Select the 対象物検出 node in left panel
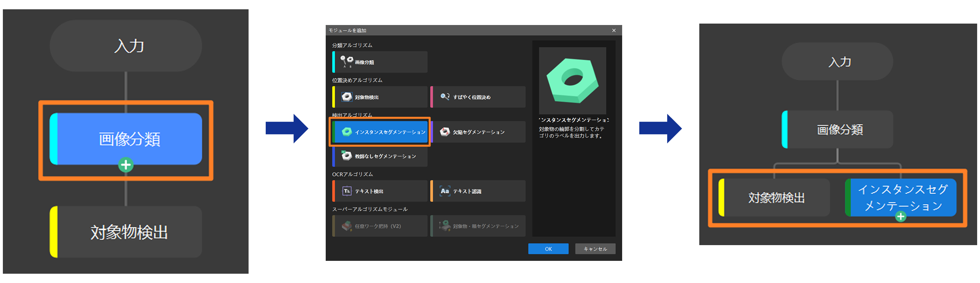This screenshot has width=980, height=283. tap(126, 232)
